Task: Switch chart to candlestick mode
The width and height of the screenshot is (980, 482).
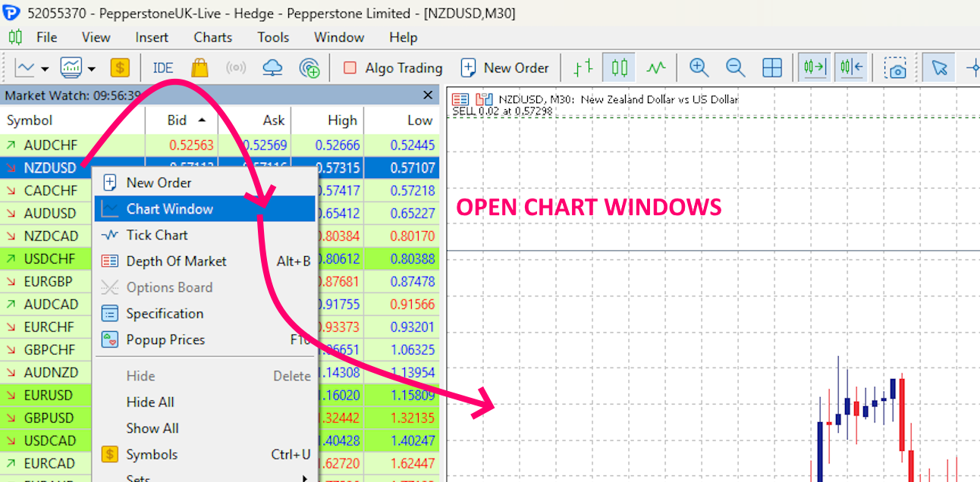Action: [x=619, y=68]
